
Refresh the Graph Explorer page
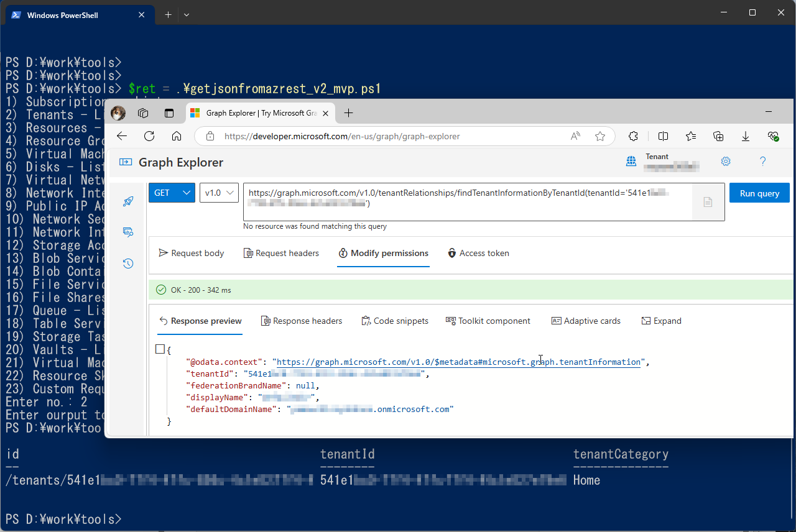149,136
